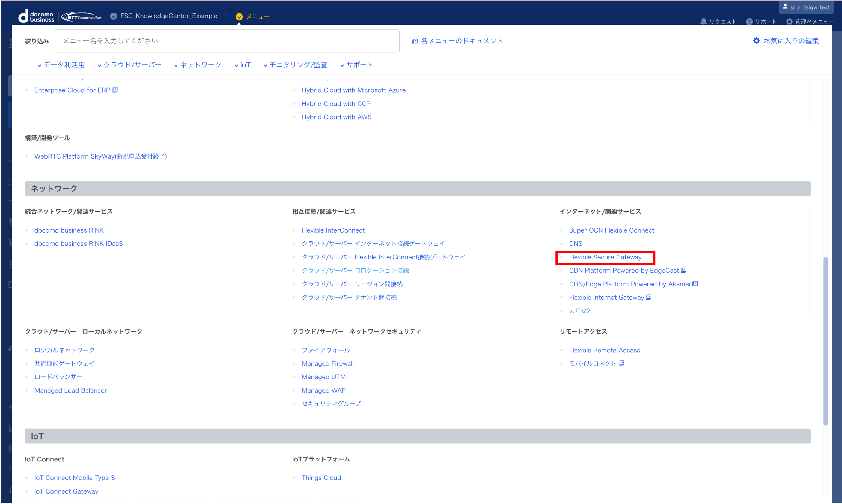Screen dimensions: 842x504
Task: Open Flexible InterConnect
Action: click(333, 230)
